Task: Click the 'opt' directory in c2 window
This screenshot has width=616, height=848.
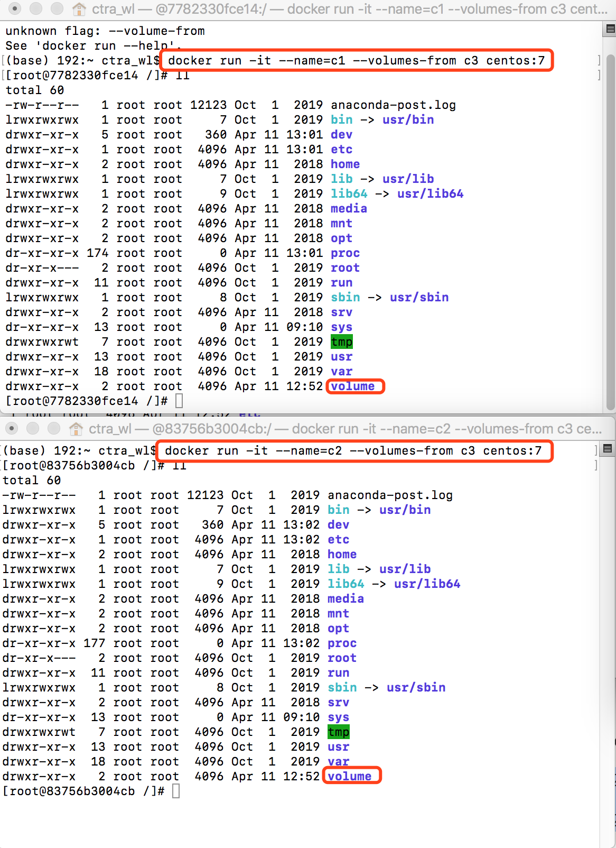Action: coord(339,629)
